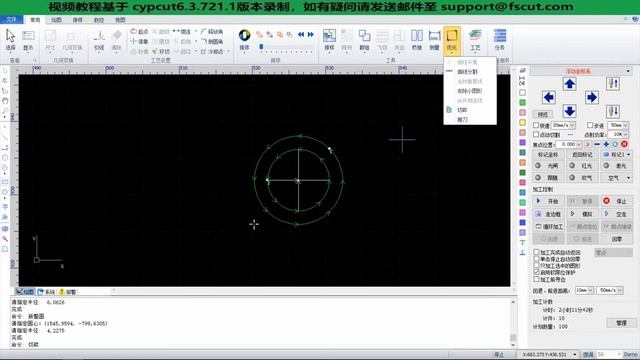
Task: Jog the head down with blue arrow
Action: coord(569,111)
